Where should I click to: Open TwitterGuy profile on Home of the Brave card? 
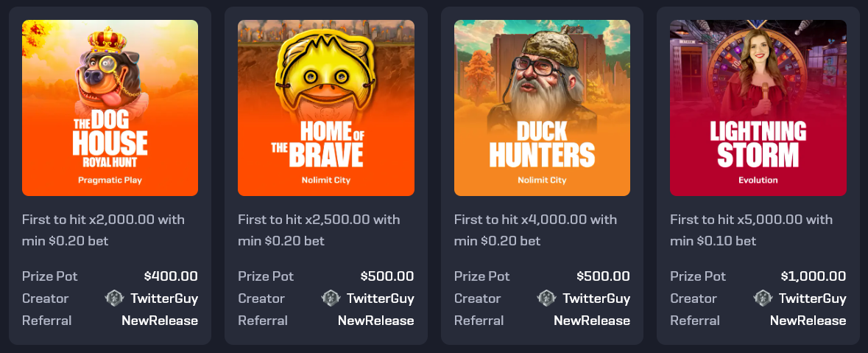click(381, 298)
